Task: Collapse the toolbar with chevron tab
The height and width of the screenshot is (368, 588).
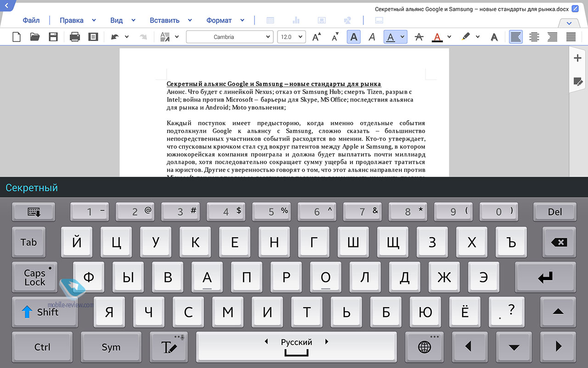Action: pyautogui.click(x=569, y=23)
